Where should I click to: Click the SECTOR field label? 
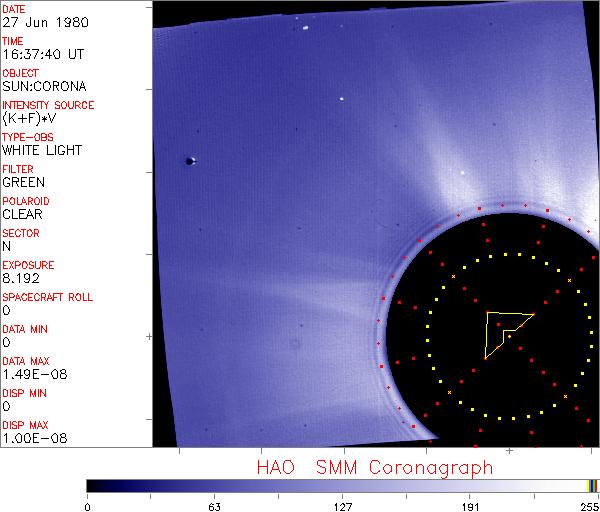[21, 233]
